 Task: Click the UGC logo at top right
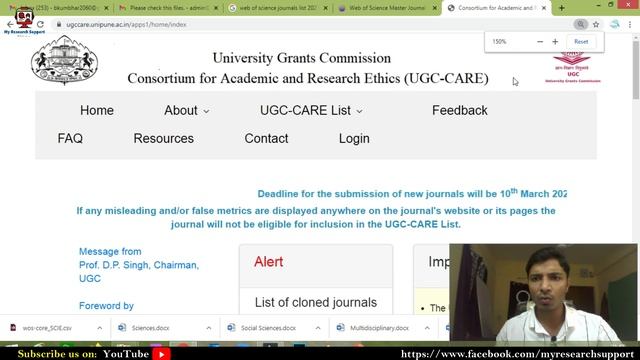(x=573, y=67)
